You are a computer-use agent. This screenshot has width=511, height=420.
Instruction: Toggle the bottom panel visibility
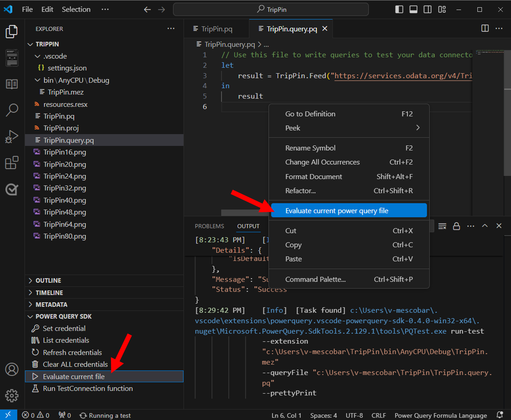413,9
